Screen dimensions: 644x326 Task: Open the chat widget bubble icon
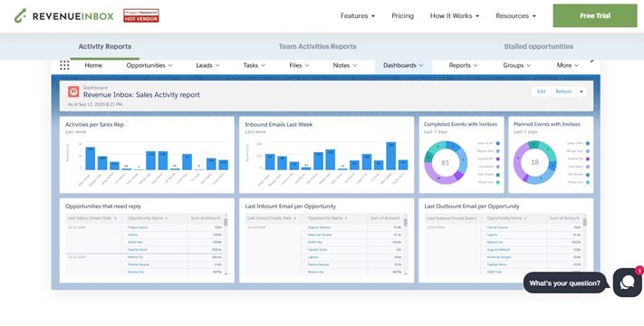coord(627,282)
